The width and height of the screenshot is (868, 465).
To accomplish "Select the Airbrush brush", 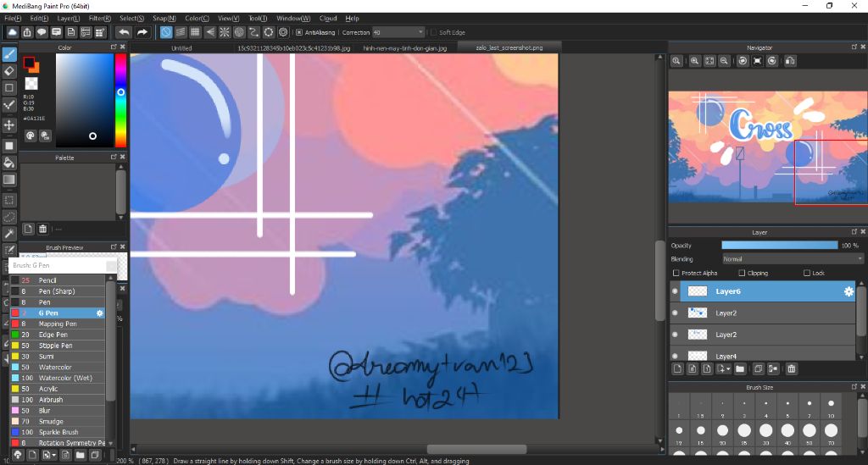I will point(58,400).
